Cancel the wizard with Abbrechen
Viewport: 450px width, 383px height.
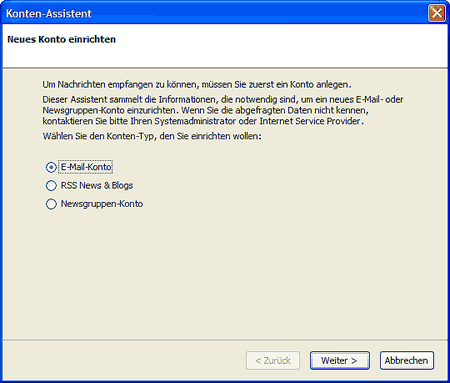(x=407, y=361)
